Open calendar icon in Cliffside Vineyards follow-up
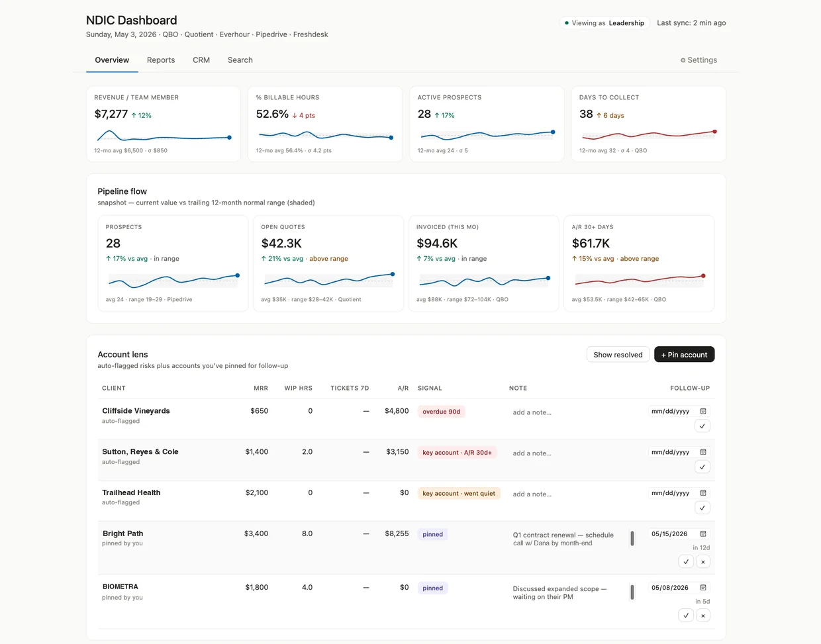The width and height of the screenshot is (821, 644). click(x=703, y=411)
